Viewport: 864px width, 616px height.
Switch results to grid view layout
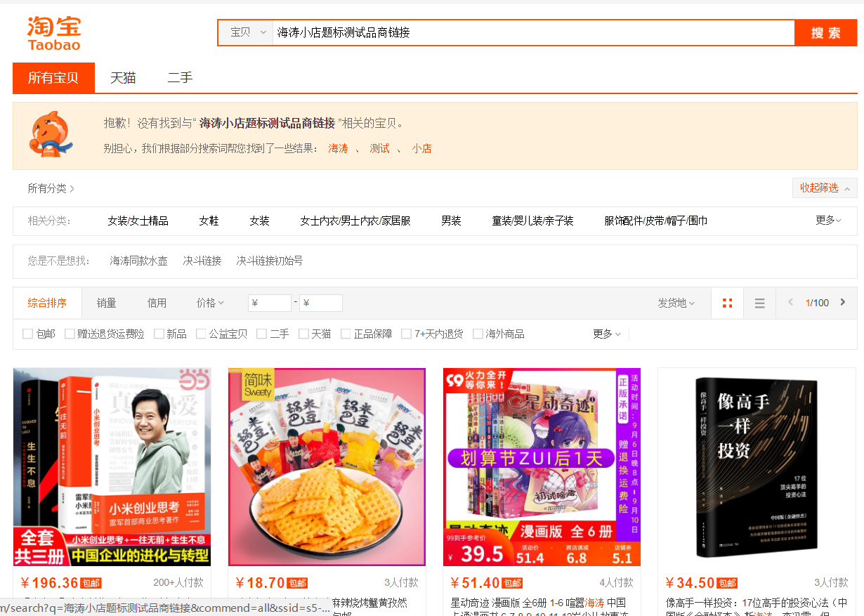tap(727, 302)
